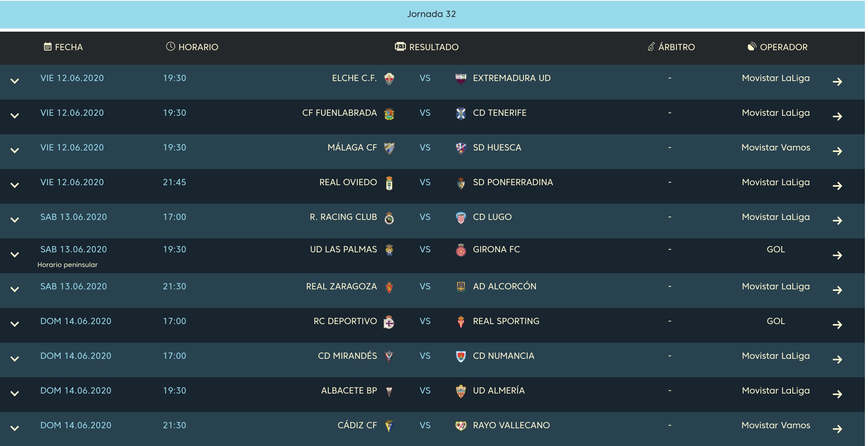Expand the Elche vs Extremadura row chevron
868x446 pixels.
pos(15,81)
